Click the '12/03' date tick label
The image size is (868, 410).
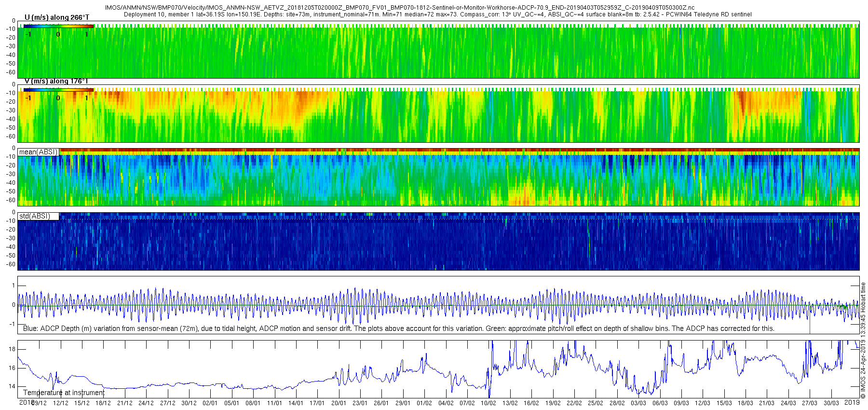point(703,403)
